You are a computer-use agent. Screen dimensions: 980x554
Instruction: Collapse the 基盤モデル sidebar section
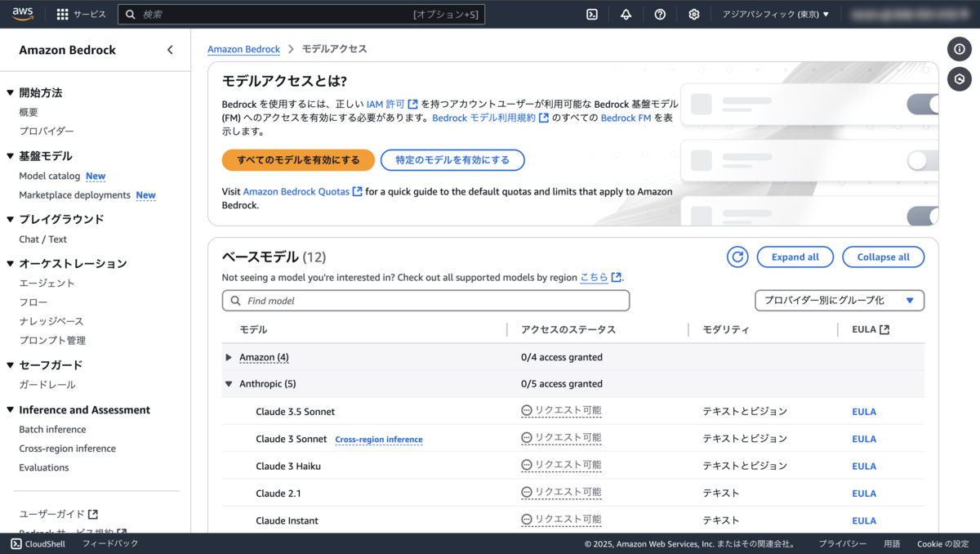click(10, 156)
